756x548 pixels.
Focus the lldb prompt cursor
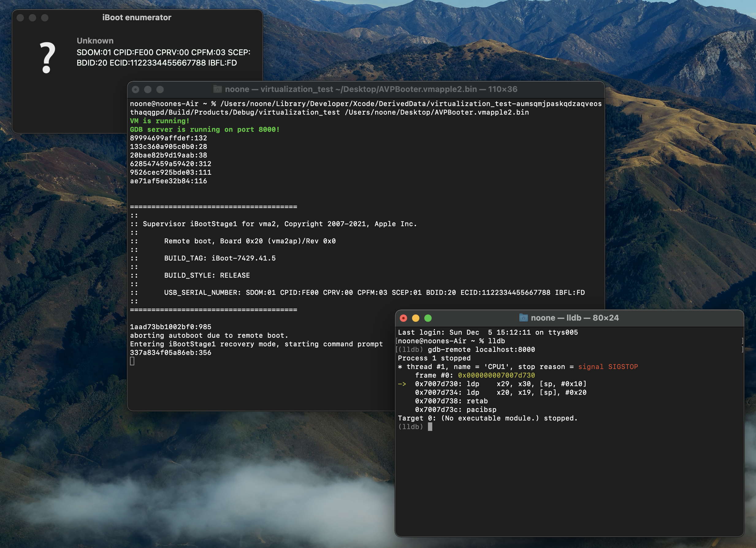(430, 427)
